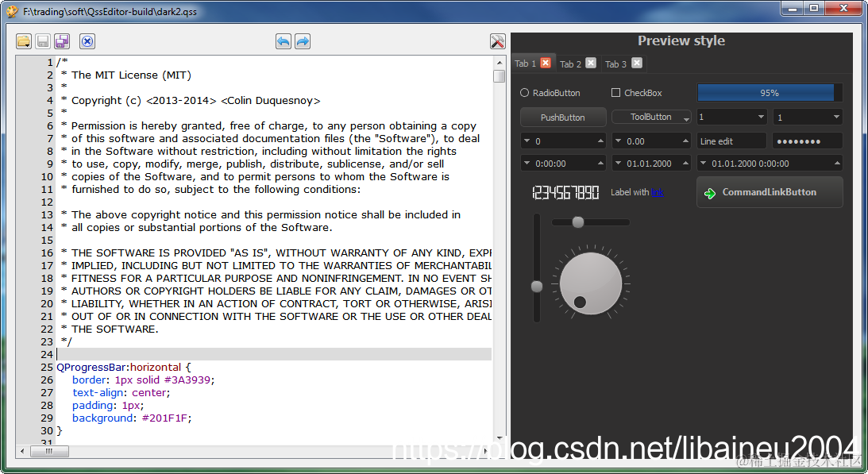Viewport: 868px width, 474px height.
Task: Select the RadioButton option
Action: [550, 93]
